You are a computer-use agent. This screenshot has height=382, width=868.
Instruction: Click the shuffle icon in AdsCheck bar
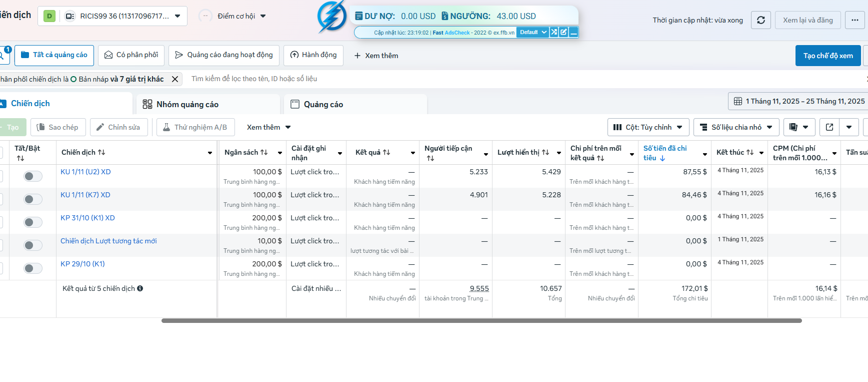click(x=554, y=32)
